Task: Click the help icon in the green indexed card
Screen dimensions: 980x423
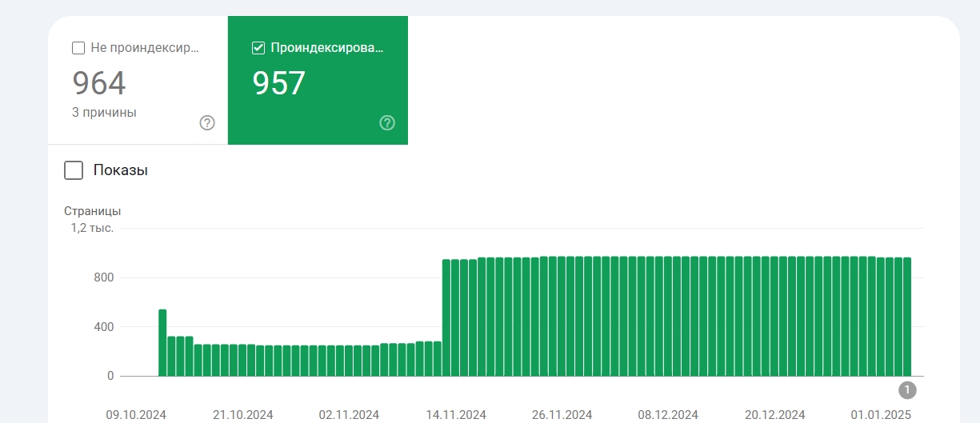Action: 387,122
